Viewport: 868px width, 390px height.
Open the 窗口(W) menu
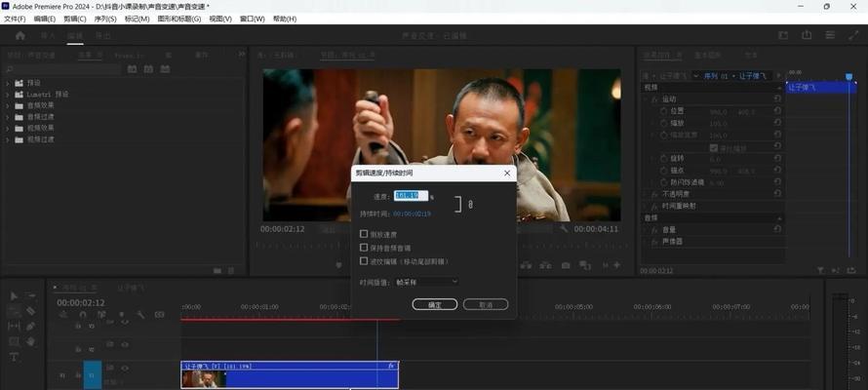(252, 19)
